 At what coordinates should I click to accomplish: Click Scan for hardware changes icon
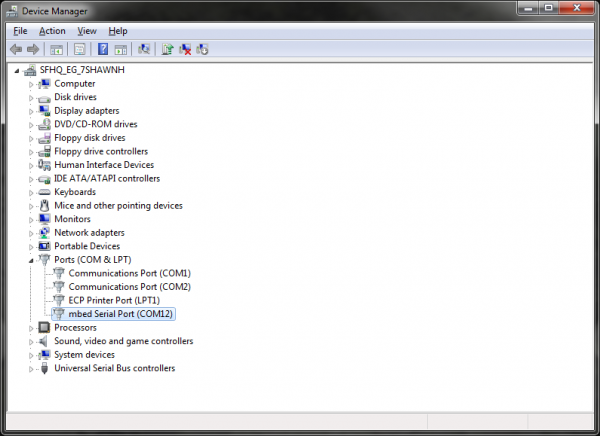(144, 49)
